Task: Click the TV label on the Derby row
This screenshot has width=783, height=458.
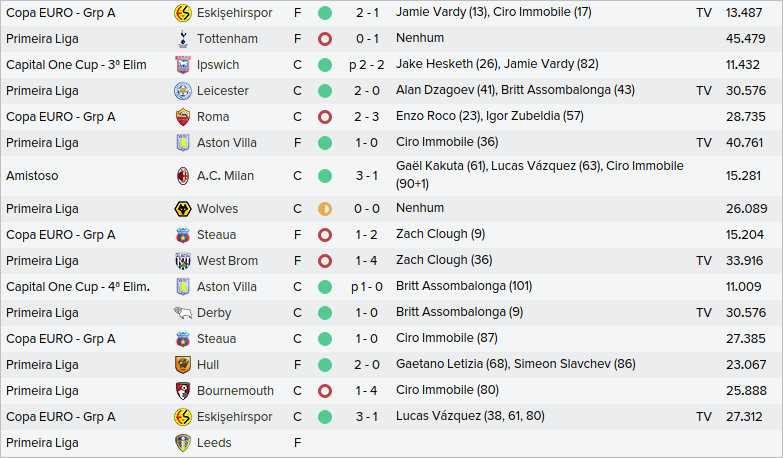Action: point(704,313)
